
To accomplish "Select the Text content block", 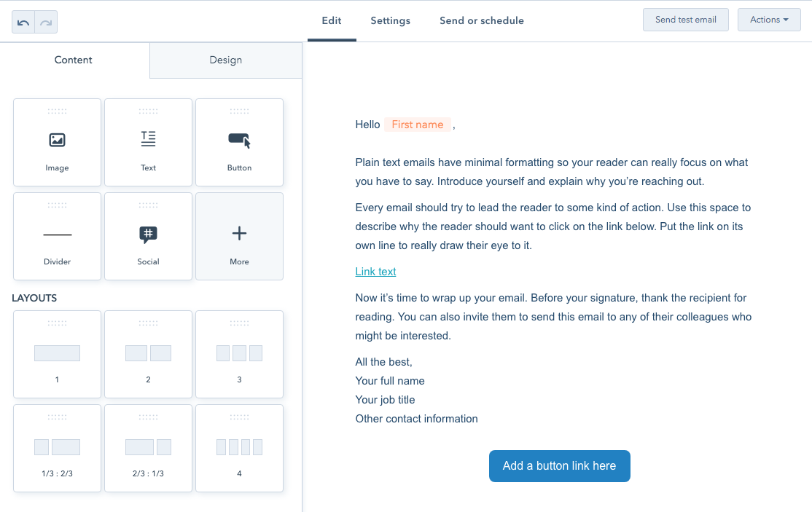I will pyautogui.click(x=148, y=143).
